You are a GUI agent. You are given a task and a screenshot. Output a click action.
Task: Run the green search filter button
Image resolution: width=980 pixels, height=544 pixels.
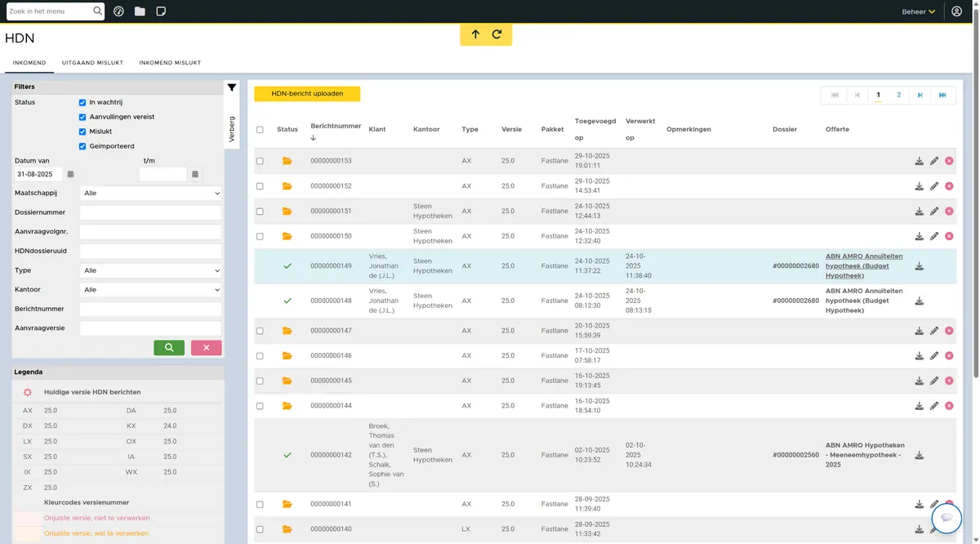coord(169,348)
